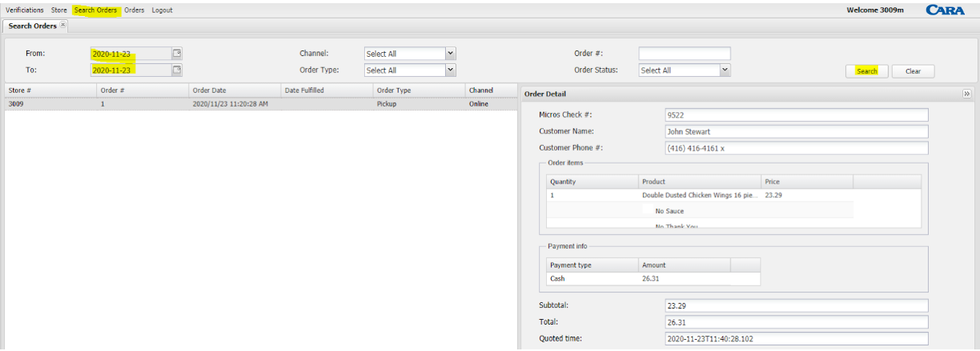
Task: Open the Store menu
Action: [59, 10]
